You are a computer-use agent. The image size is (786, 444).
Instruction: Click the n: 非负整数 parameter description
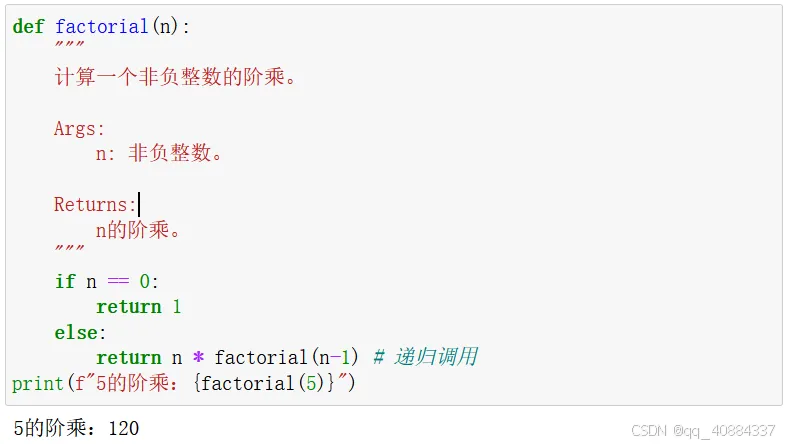158,153
